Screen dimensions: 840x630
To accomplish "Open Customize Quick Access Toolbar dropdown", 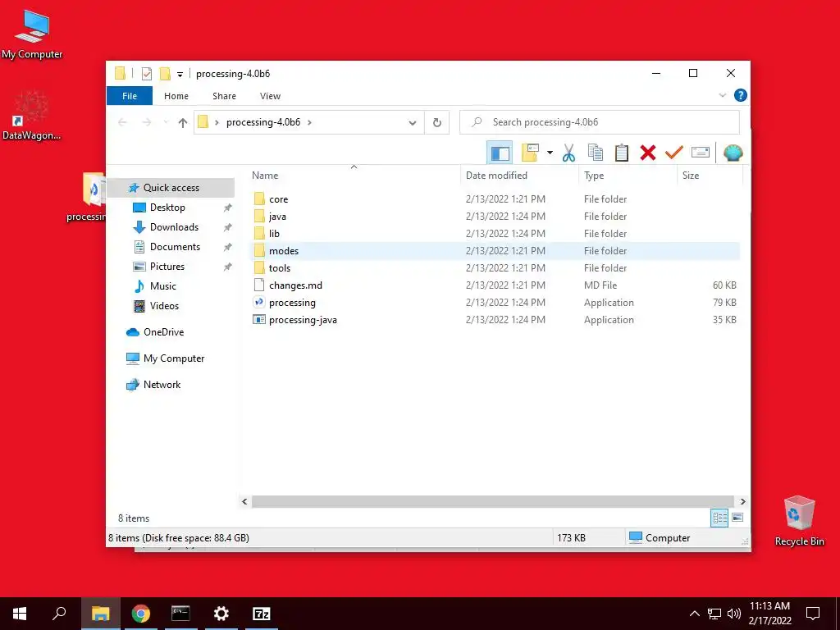I will point(180,75).
